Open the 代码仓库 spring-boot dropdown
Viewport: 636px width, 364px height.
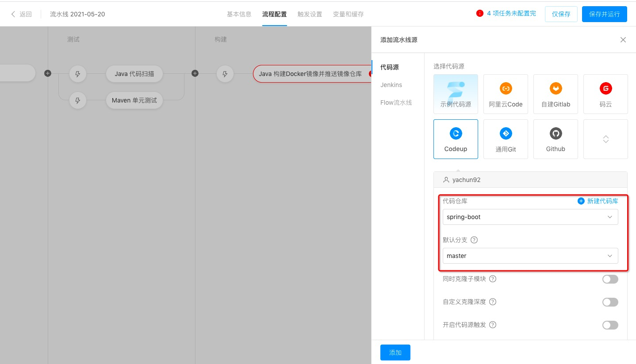[530, 217]
